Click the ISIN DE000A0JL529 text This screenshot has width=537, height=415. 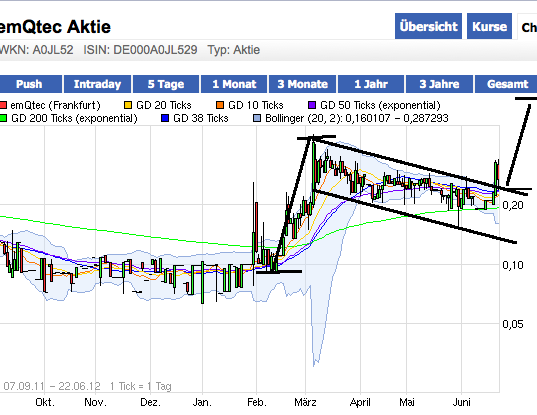tap(140, 50)
